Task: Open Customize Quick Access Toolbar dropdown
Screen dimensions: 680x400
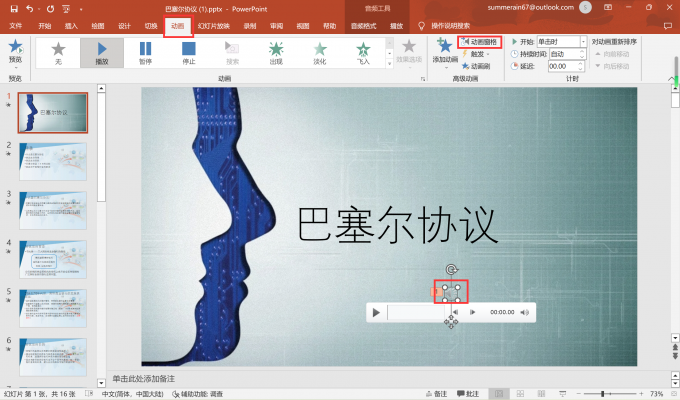Action: coord(81,9)
